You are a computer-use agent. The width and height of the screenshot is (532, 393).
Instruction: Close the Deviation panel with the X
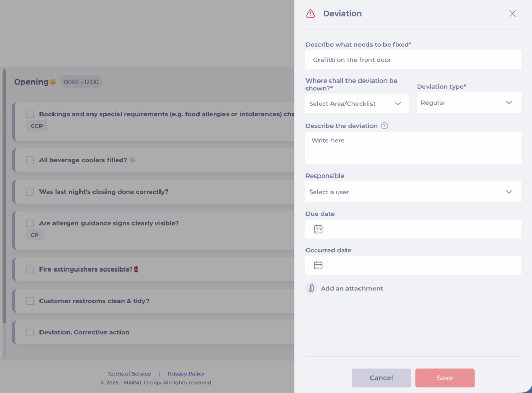(512, 13)
